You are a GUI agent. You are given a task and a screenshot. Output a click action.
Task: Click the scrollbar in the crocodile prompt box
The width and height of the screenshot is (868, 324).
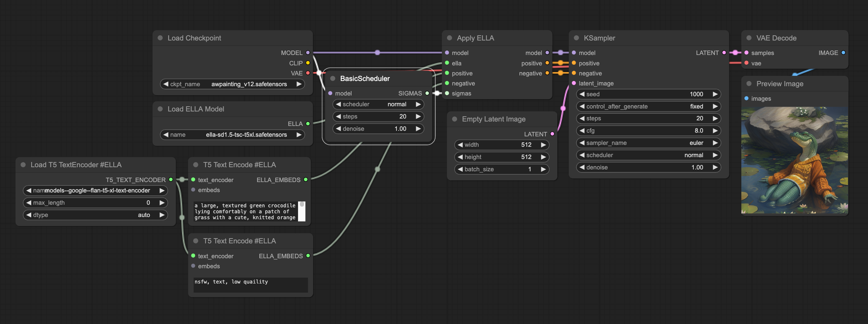(x=302, y=211)
